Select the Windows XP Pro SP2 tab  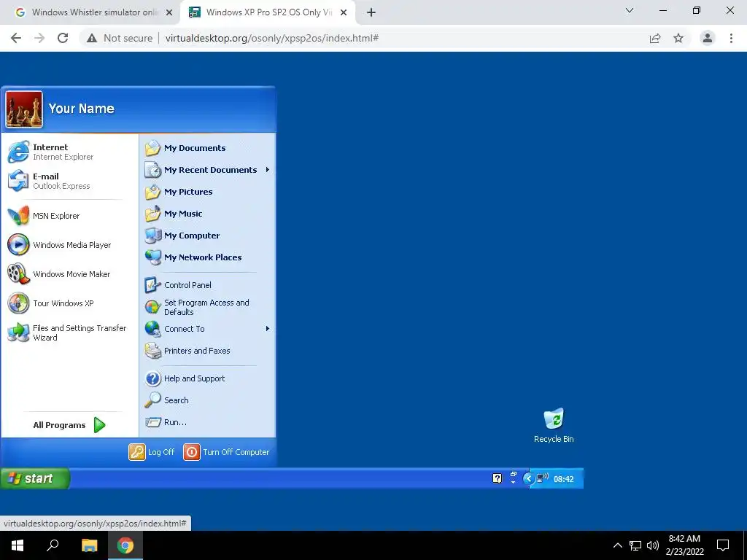click(267, 12)
